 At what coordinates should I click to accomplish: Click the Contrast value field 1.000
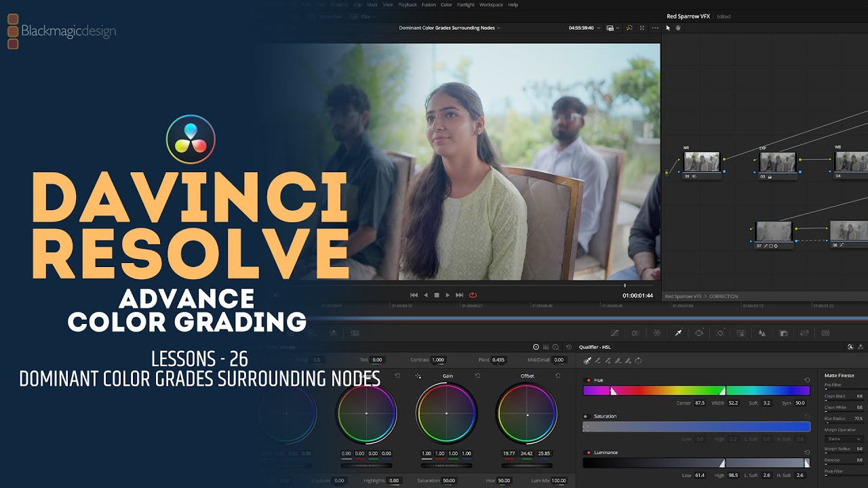tap(438, 360)
